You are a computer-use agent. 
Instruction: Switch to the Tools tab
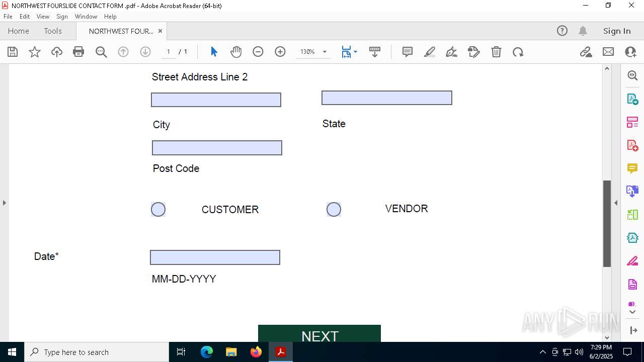53,31
